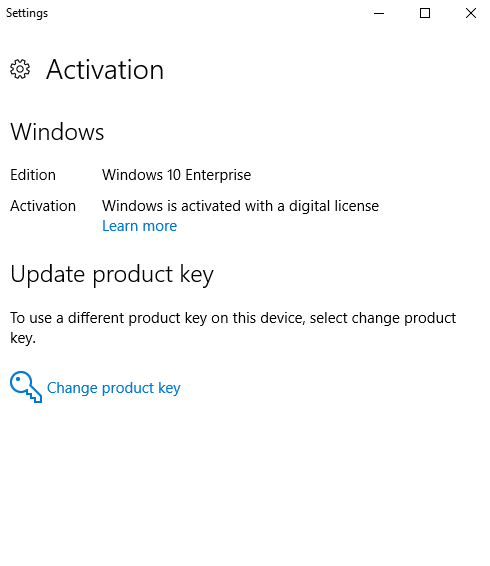Click the Windows 10 Enterprise value
The height and width of the screenshot is (566, 490).
176,175
